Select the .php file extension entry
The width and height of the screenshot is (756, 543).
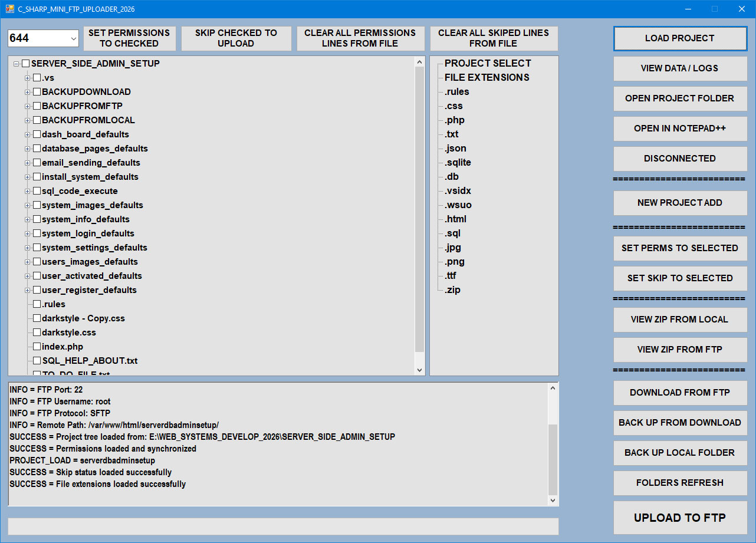coord(455,120)
